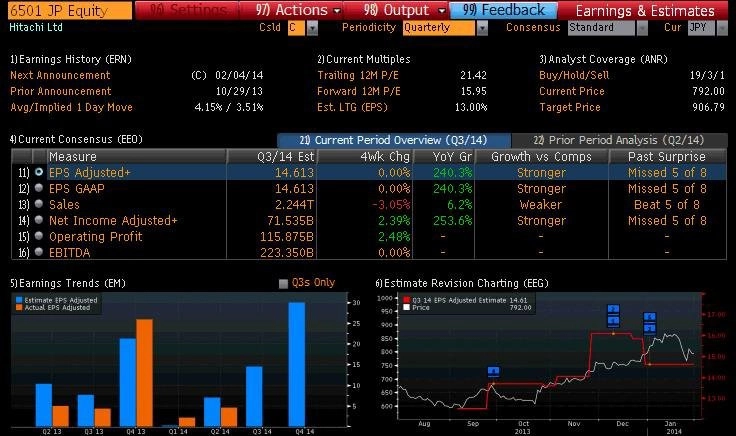Click the lower blue event flag near January
736x436 pixels.
(650, 328)
